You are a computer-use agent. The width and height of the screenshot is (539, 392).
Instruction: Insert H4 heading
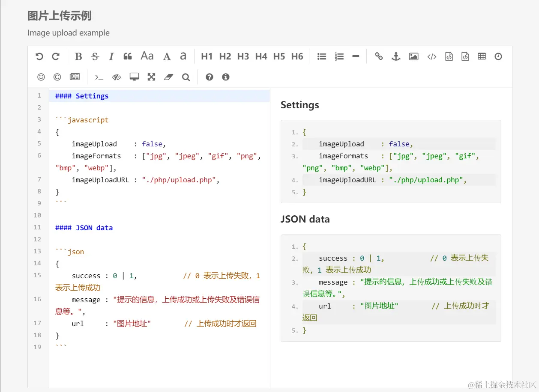[x=261, y=56]
